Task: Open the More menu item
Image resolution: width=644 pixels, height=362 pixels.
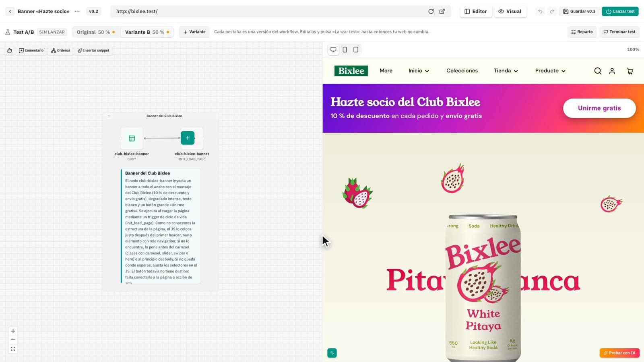Action: pyautogui.click(x=386, y=71)
